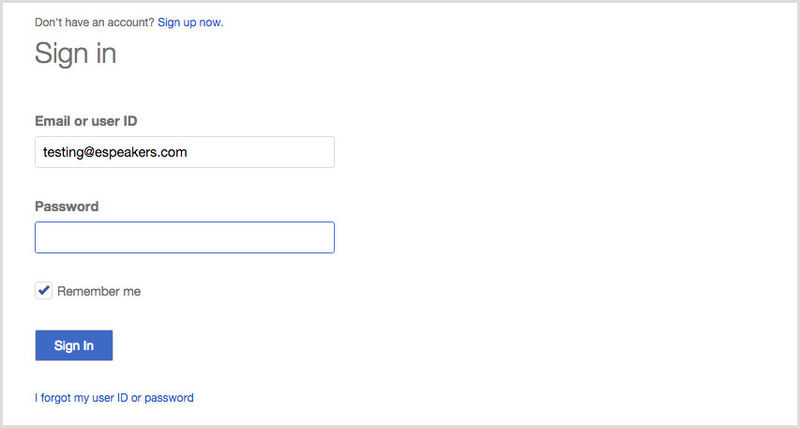Focus the Email or user ID field
The image size is (800, 428).
(185, 152)
